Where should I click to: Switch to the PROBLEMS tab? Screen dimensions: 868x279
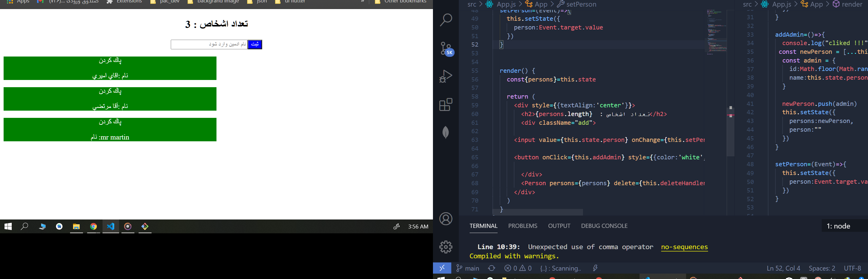pos(523,226)
